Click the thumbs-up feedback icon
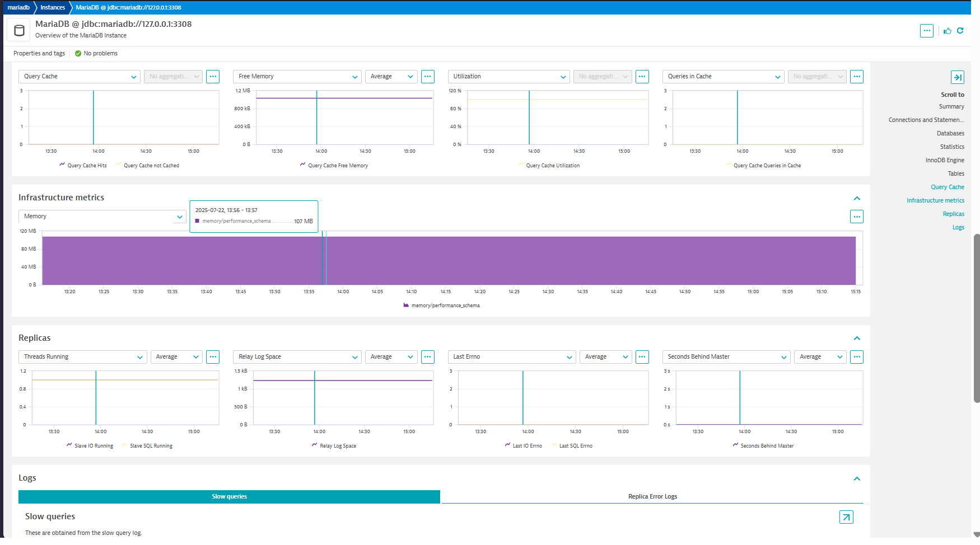Screen dimensions: 980x545 tap(948, 31)
